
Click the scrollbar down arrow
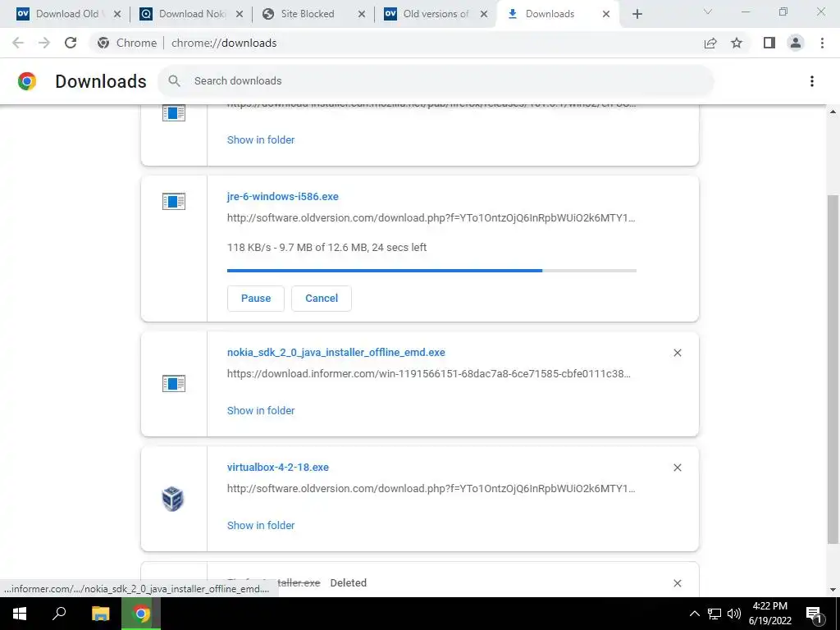(x=833, y=590)
